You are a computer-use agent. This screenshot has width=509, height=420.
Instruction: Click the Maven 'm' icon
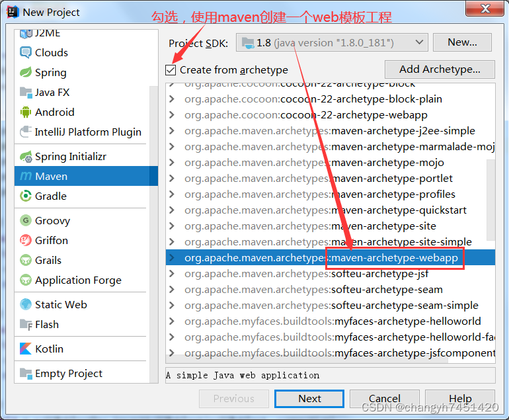tap(26, 176)
